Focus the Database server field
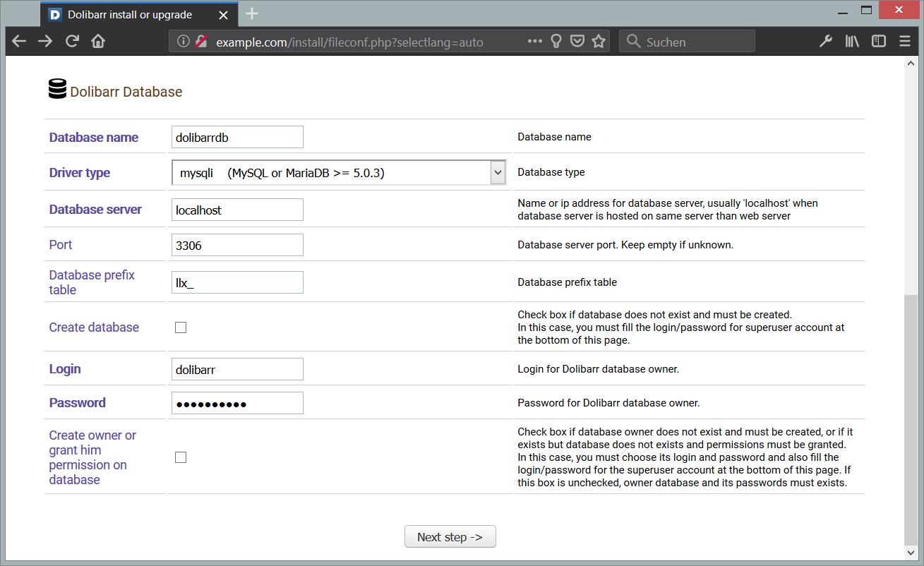Screen dimensions: 924x566 click(237, 210)
